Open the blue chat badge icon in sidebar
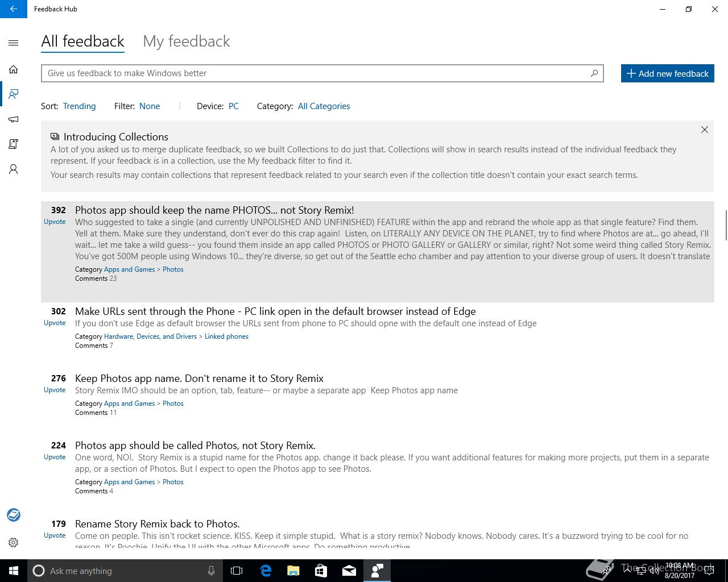 click(x=14, y=515)
